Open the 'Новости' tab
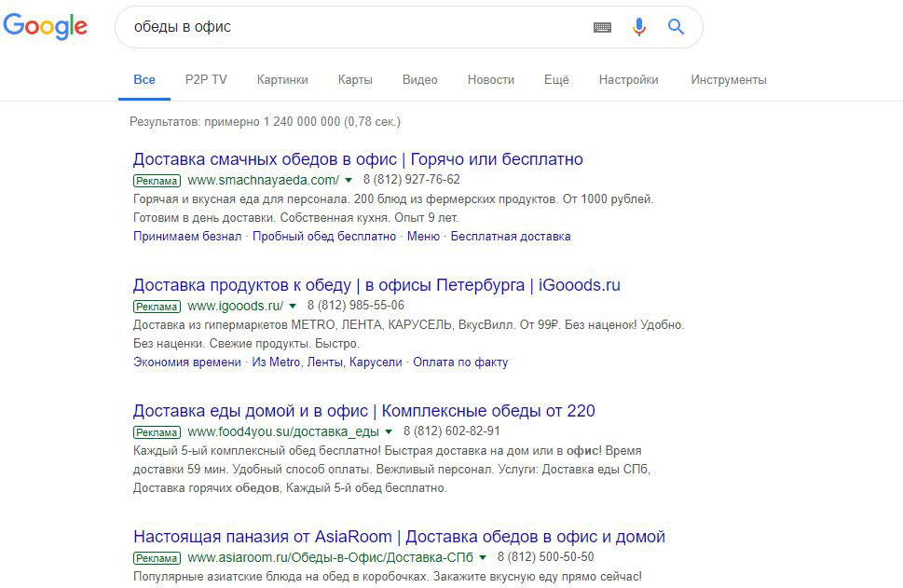 [491, 80]
